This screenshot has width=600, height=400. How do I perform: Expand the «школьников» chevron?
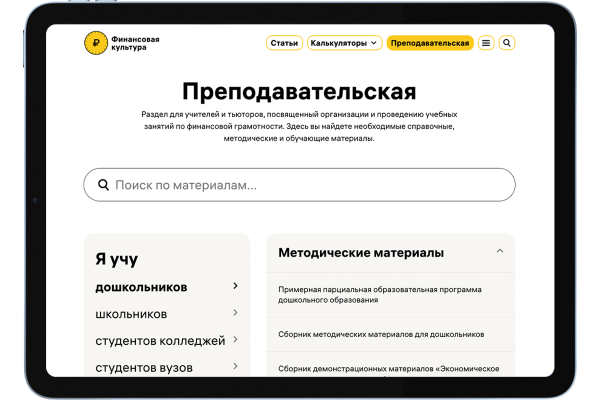[x=235, y=313]
